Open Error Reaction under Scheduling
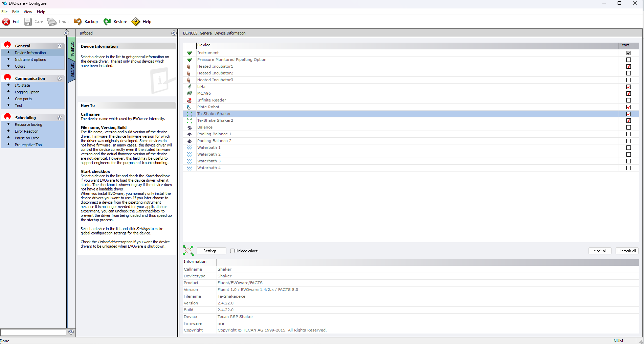Image resolution: width=644 pixels, height=344 pixels. click(x=26, y=131)
